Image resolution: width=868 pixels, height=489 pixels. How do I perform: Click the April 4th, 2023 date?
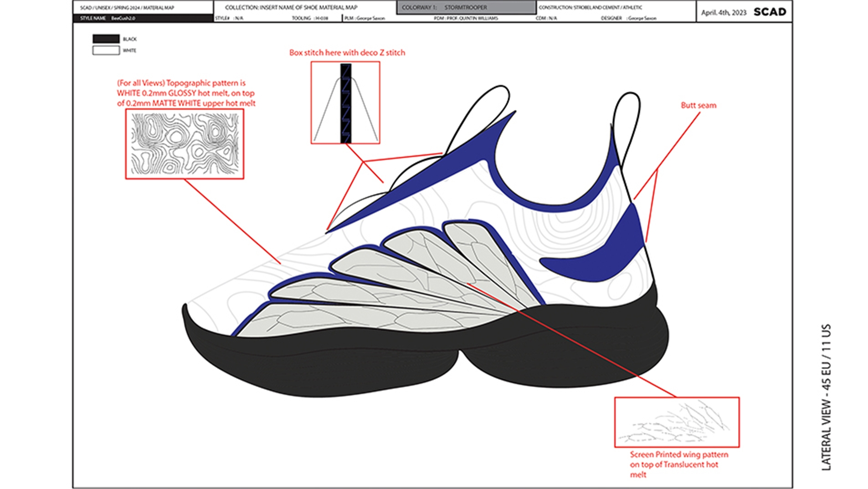point(724,12)
